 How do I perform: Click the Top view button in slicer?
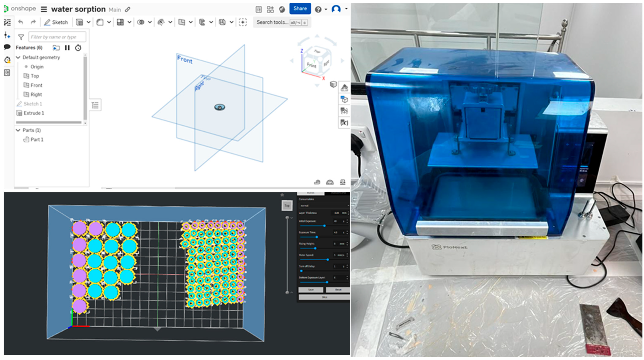287,206
